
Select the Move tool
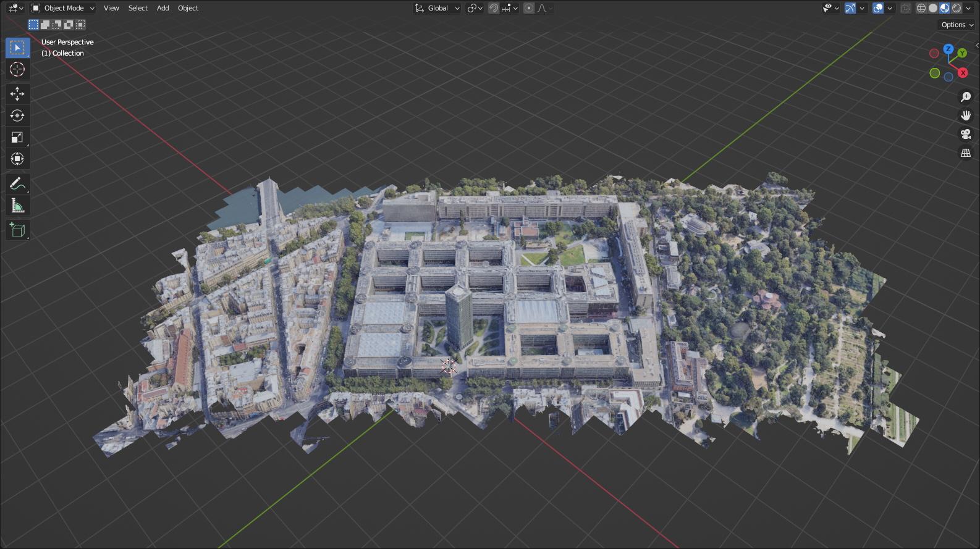[17, 94]
